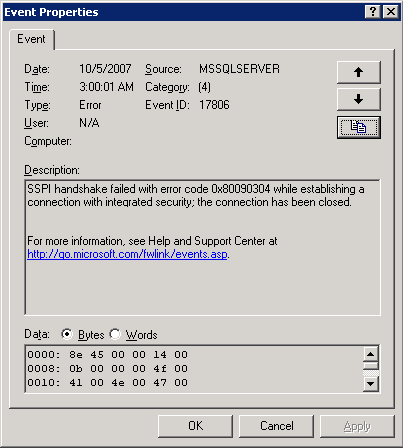Dismiss the dialog with Cancel
Screen dimensions: 403x448
coord(276,426)
